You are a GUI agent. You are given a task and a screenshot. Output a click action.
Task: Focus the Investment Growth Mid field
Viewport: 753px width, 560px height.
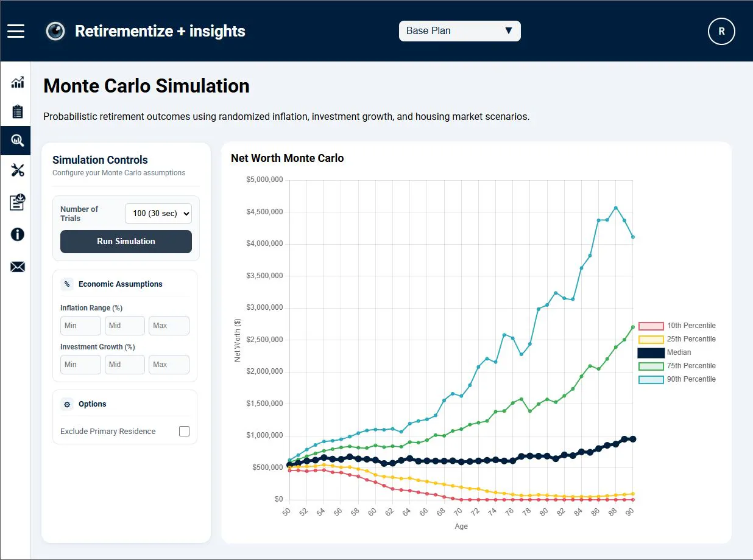pos(125,365)
